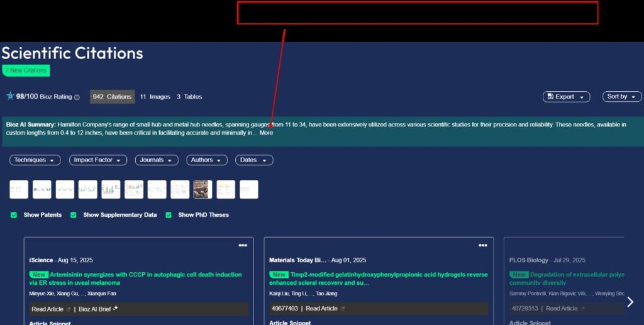Open the brown photo image thumbnail
This screenshot has width=644, height=325.
click(201, 189)
